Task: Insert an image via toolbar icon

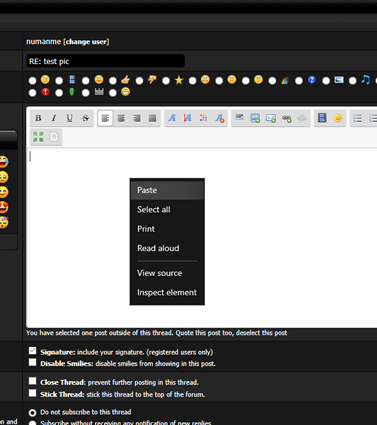Action: (255, 118)
